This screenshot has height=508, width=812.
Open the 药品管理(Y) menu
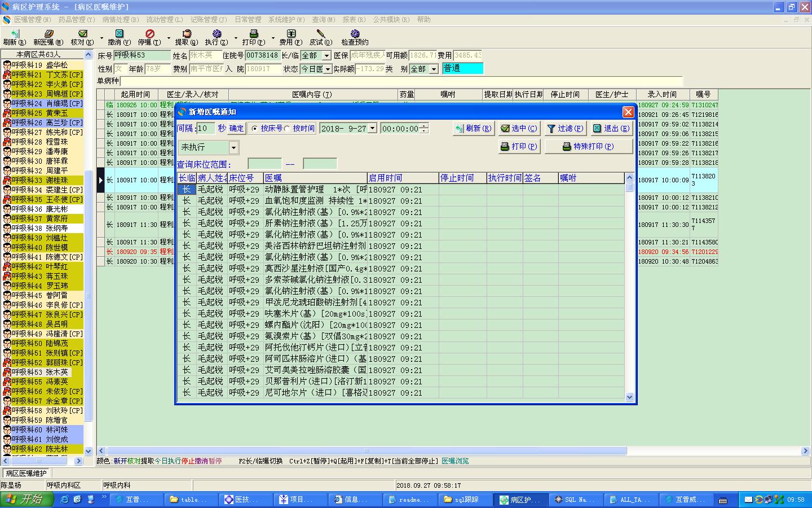click(77, 20)
